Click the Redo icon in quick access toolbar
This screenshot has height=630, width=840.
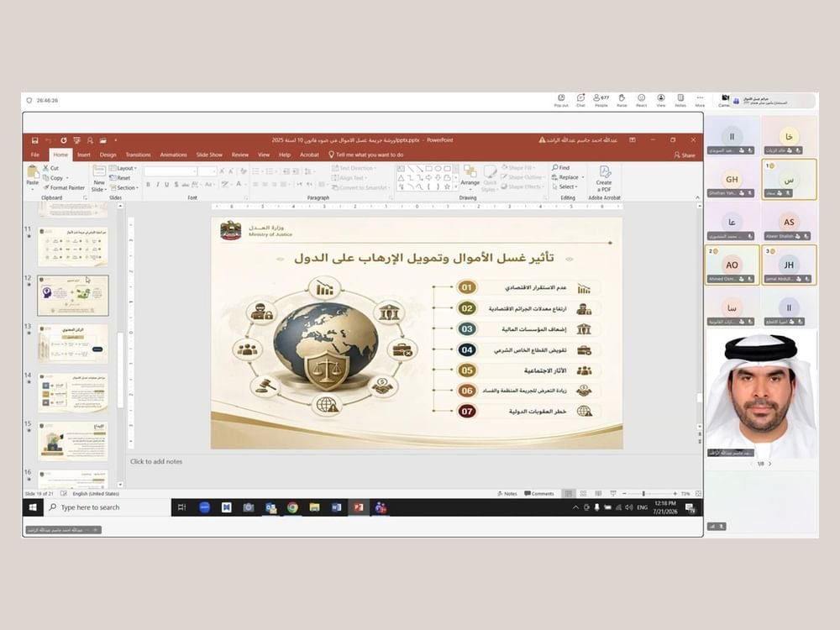tap(63, 140)
